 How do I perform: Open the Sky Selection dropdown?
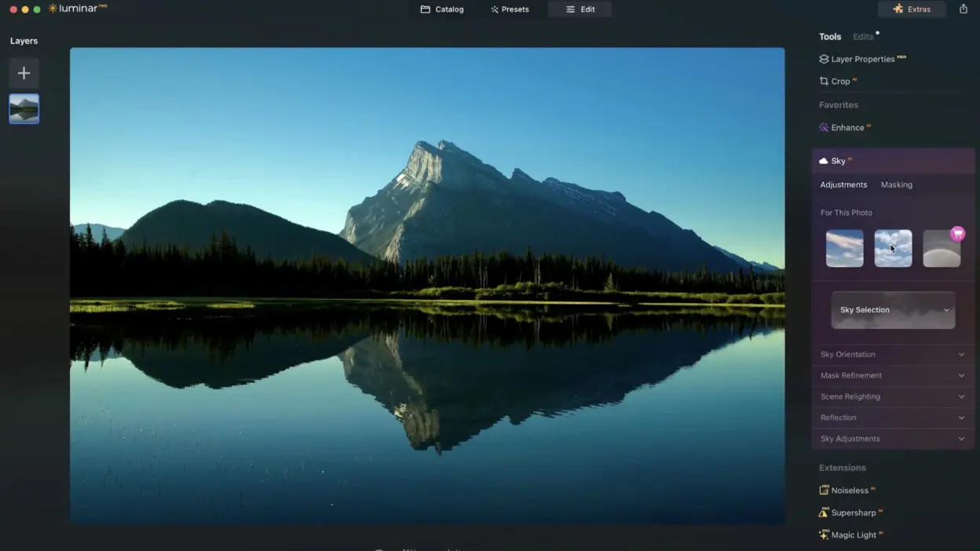pyautogui.click(x=893, y=310)
